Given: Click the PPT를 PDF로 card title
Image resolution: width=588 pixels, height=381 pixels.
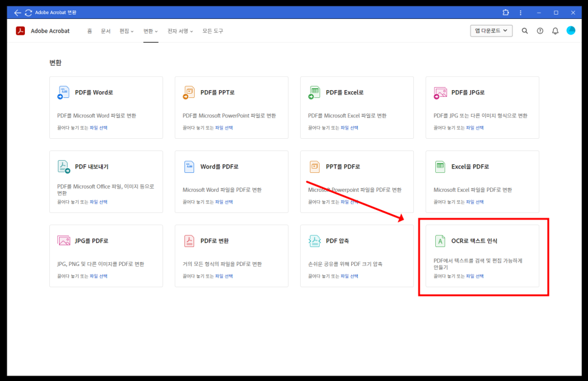Looking at the screenshot, I should (343, 167).
